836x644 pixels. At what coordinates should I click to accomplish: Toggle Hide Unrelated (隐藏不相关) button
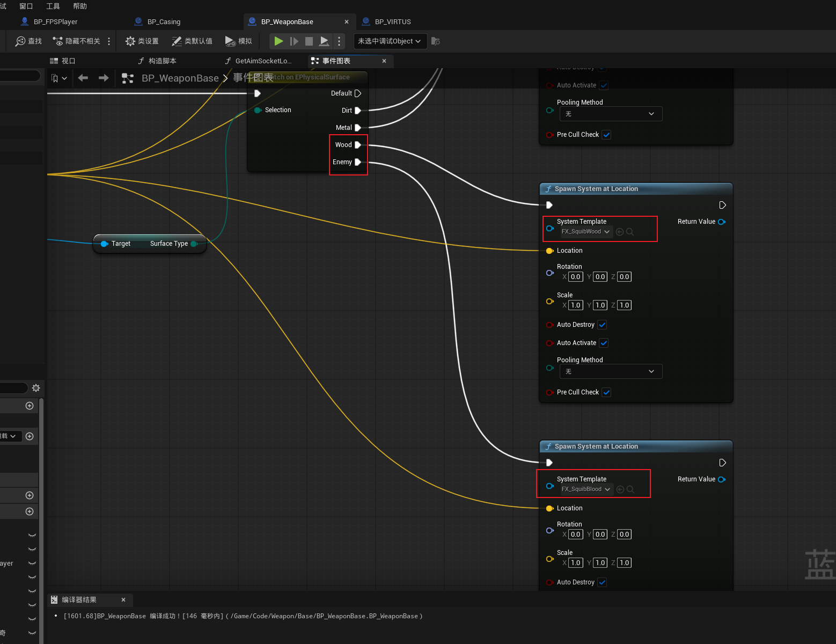click(76, 41)
